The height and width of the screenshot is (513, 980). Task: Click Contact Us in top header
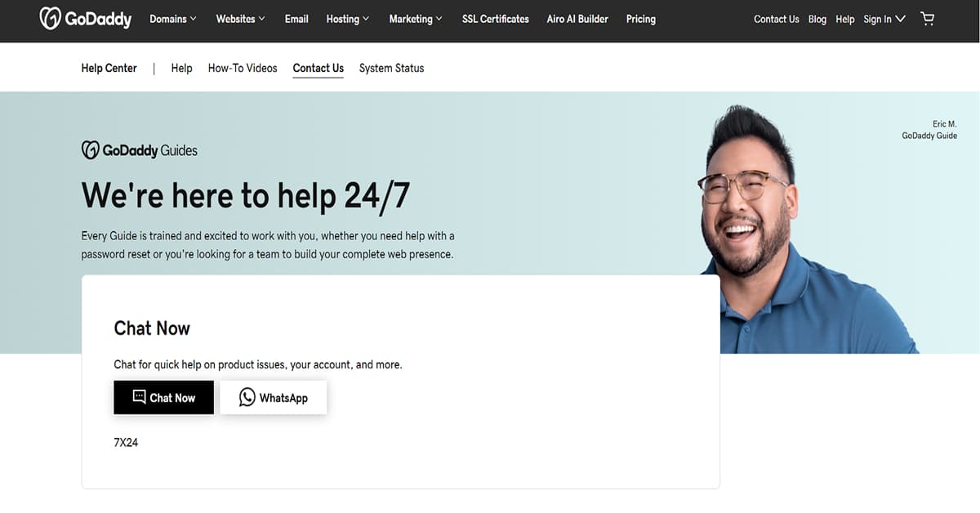777,19
